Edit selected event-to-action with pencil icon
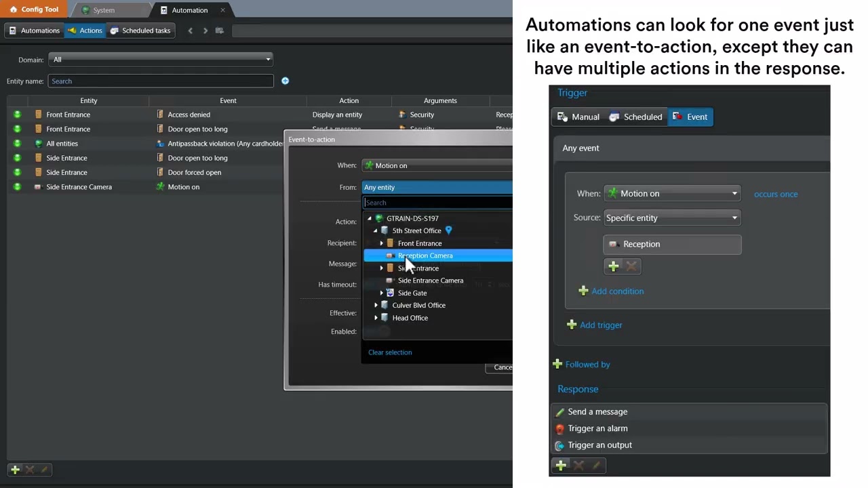 point(45,469)
